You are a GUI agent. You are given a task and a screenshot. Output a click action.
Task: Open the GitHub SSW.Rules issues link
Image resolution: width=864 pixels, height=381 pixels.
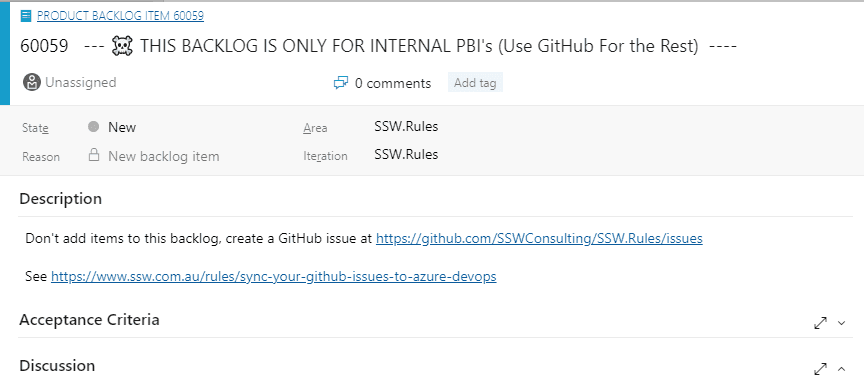(539, 239)
